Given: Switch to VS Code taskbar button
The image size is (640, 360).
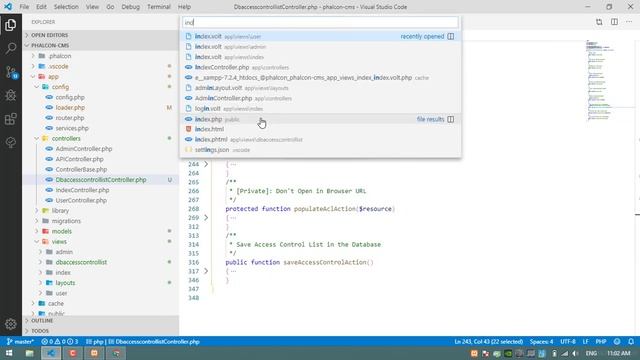Looking at the screenshot, I should tap(51, 353).
